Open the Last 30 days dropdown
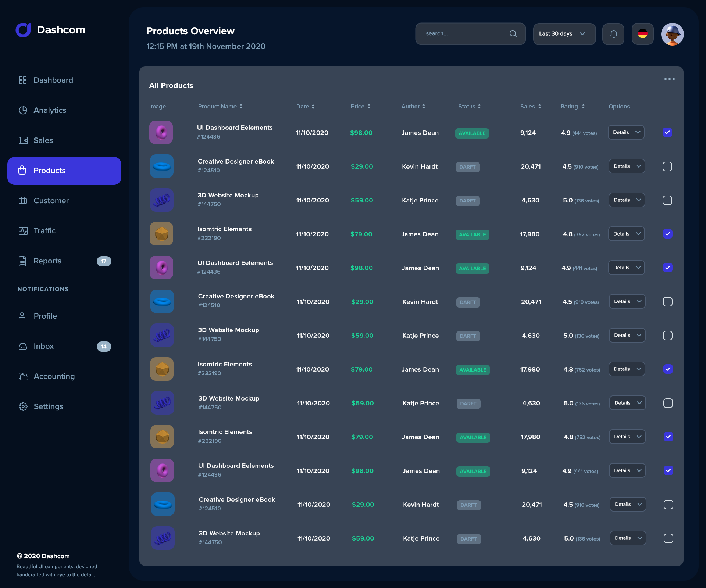This screenshot has height=588, width=706. (x=564, y=34)
